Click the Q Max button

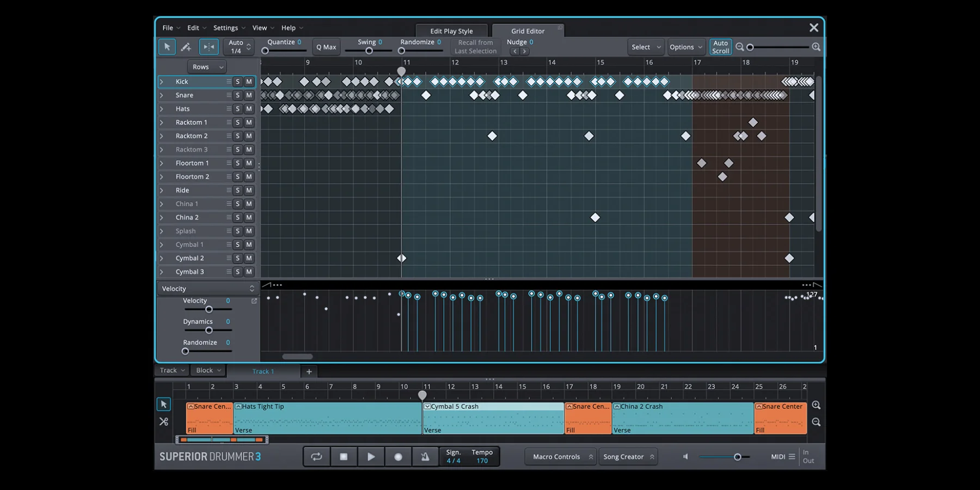326,47
